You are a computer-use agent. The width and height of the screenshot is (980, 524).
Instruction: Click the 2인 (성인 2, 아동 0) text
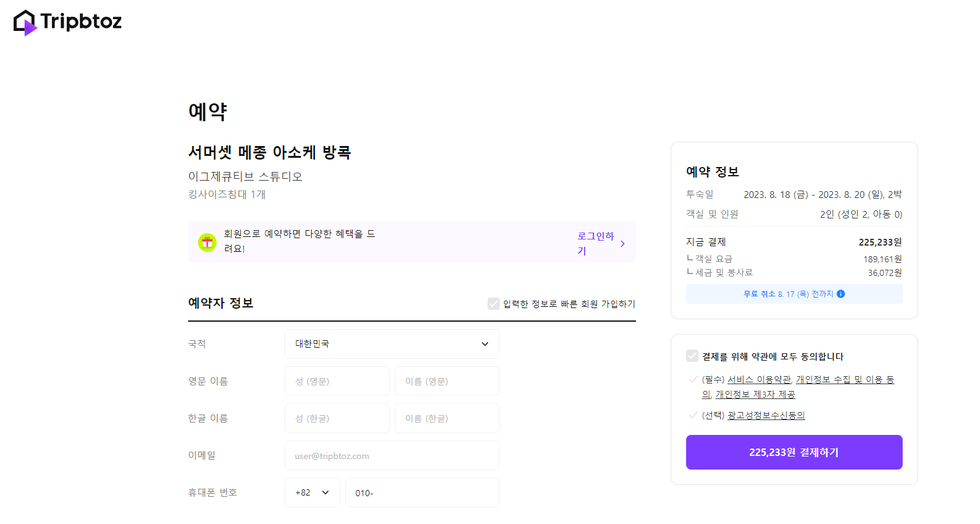click(861, 214)
